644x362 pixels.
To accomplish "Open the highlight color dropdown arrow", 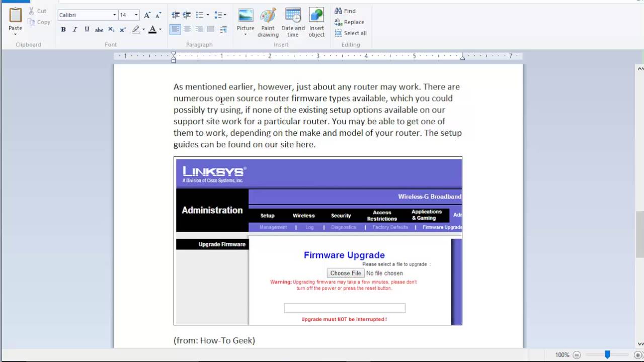I will [143, 30].
